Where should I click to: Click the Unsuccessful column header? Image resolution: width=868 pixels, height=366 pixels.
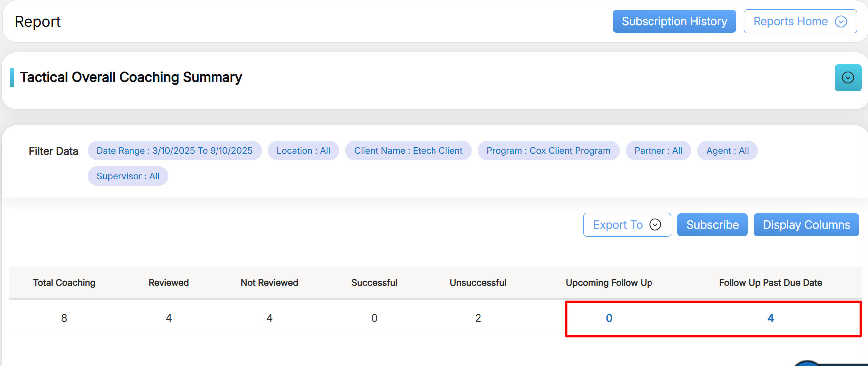click(x=478, y=283)
